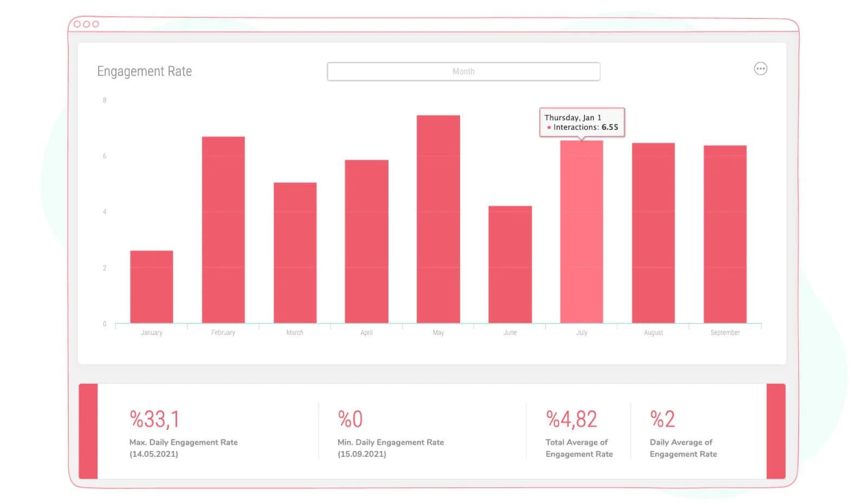Screen dimensions: 867x504
Task: Click 'Max. Daily Engagement Rate' label
Action: click(184, 442)
